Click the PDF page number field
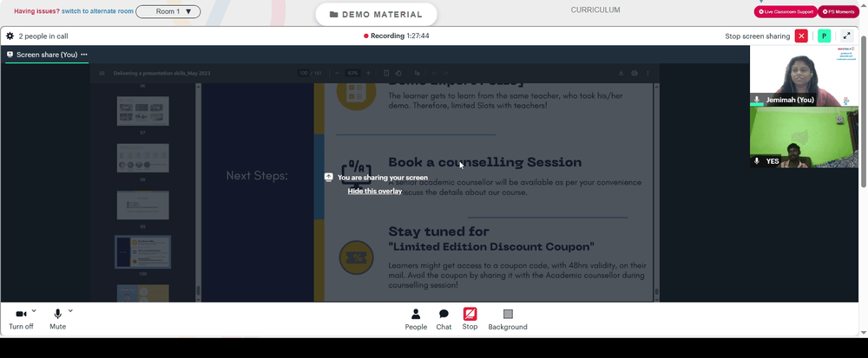Screen dimensions: 868x358 pos(303,73)
